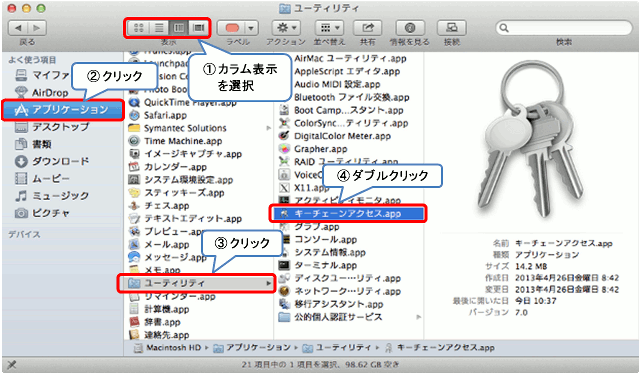This screenshot has height=374, width=640.
Task: Select QuickTime Player.app
Action: 182,102
